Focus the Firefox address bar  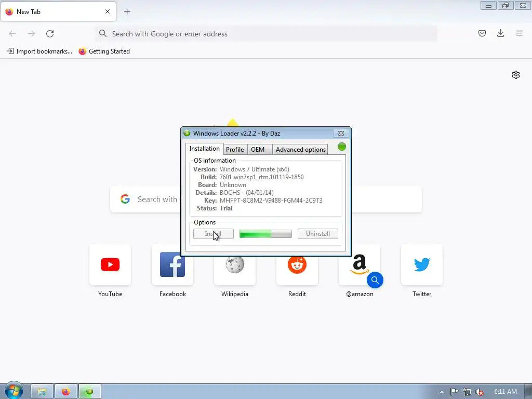(266, 34)
